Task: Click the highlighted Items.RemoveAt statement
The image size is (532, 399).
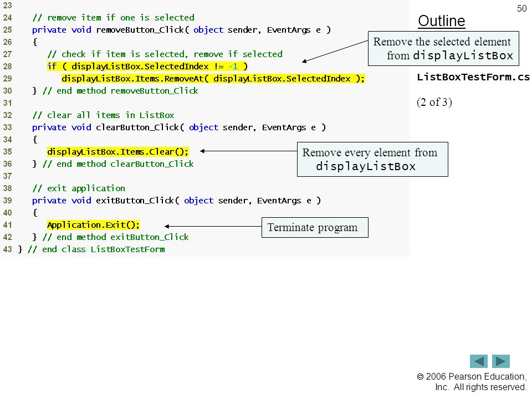Action: pyautogui.click(x=213, y=79)
